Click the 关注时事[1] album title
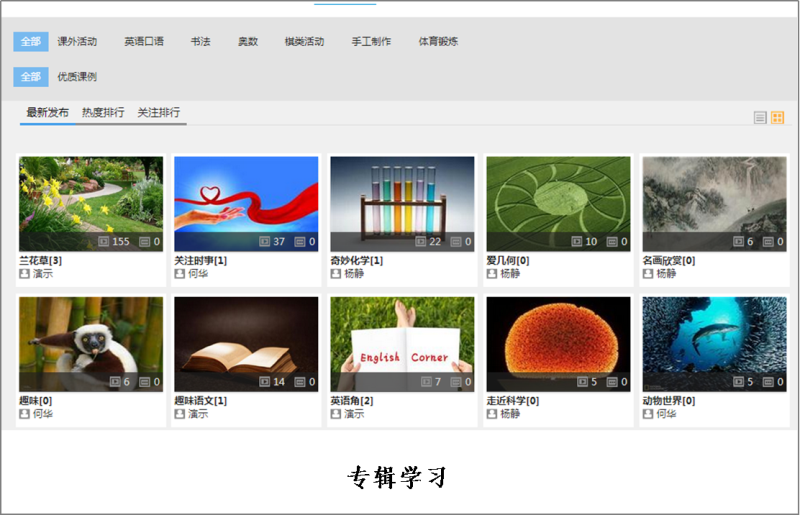This screenshot has width=800, height=515. (201, 260)
